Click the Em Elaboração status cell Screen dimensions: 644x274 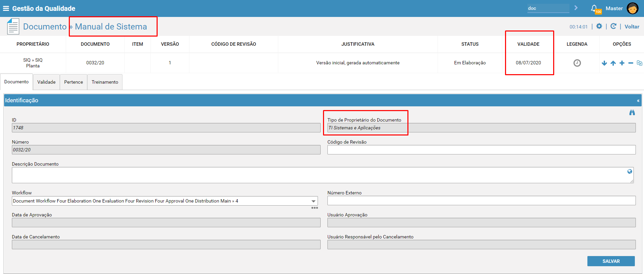coord(470,63)
